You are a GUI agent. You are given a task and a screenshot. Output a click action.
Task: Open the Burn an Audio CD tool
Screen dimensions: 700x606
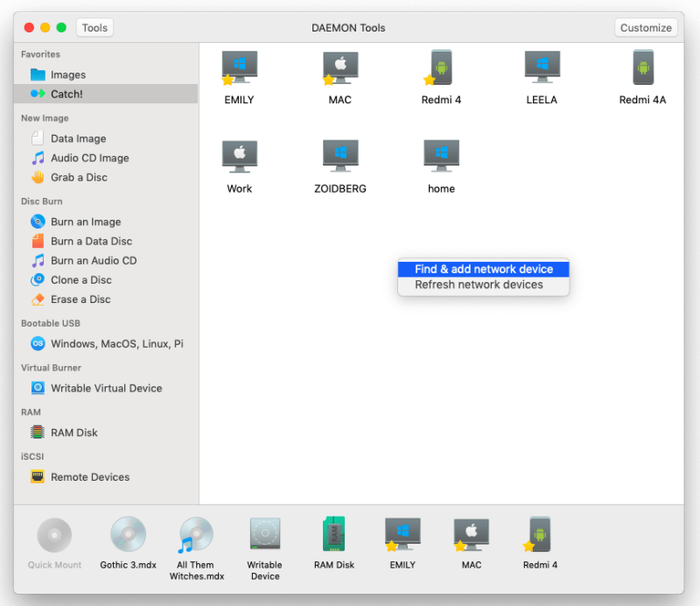coord(87,260)
